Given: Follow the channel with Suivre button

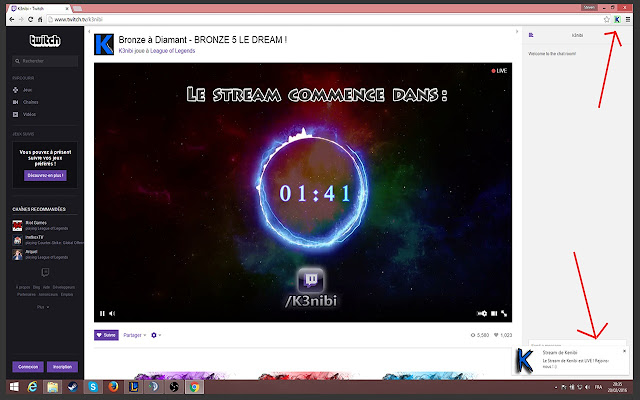Looking at the screenshot, I should [x=106, y=335].
